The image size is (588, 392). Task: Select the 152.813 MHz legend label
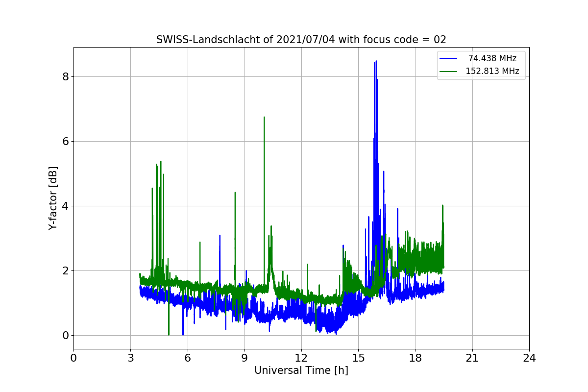pyautogui.click(x=492, y=71)
